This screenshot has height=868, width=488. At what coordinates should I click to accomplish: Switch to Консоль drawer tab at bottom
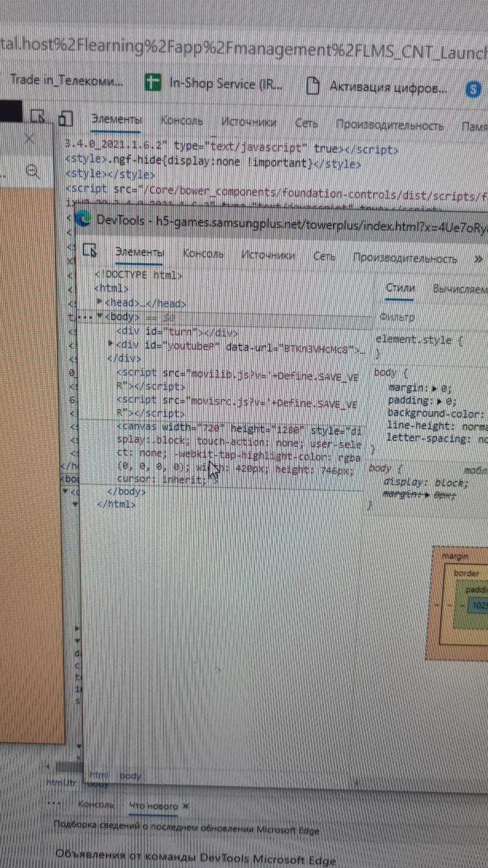click(96, 804)
